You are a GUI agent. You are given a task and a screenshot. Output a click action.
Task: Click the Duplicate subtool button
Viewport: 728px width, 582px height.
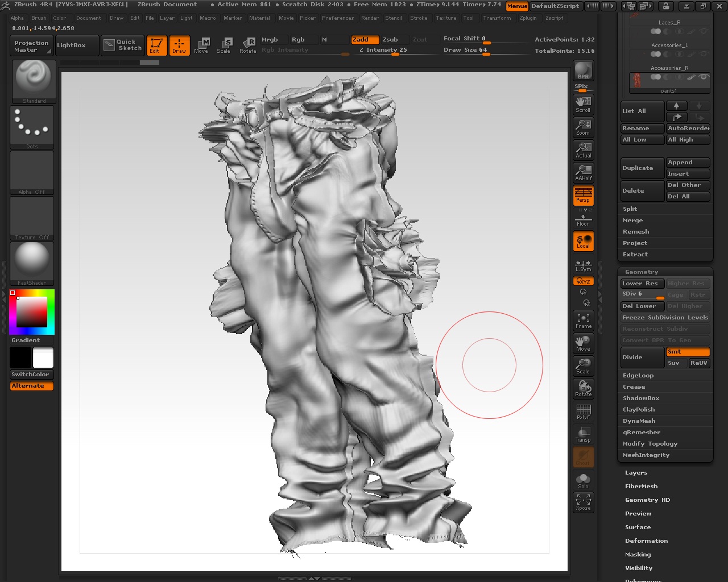[642, 168]
